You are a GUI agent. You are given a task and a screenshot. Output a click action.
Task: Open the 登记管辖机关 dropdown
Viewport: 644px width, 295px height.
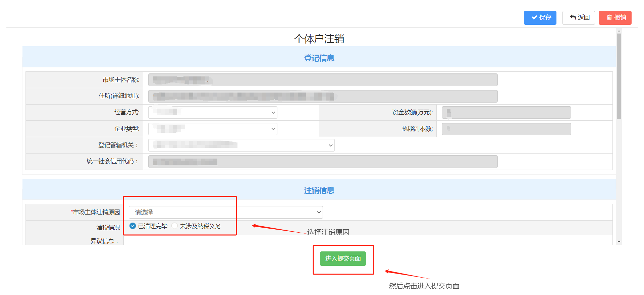click(x=241, y=145)
